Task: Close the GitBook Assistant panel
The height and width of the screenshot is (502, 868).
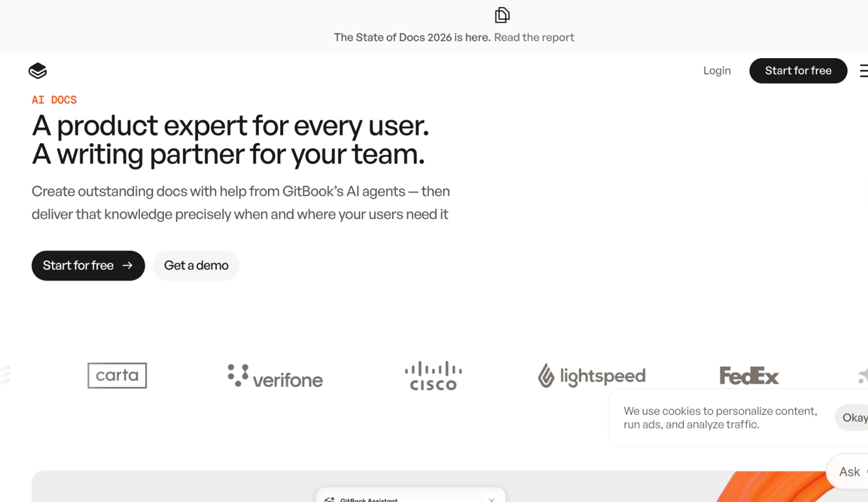Action: point(492,499)
